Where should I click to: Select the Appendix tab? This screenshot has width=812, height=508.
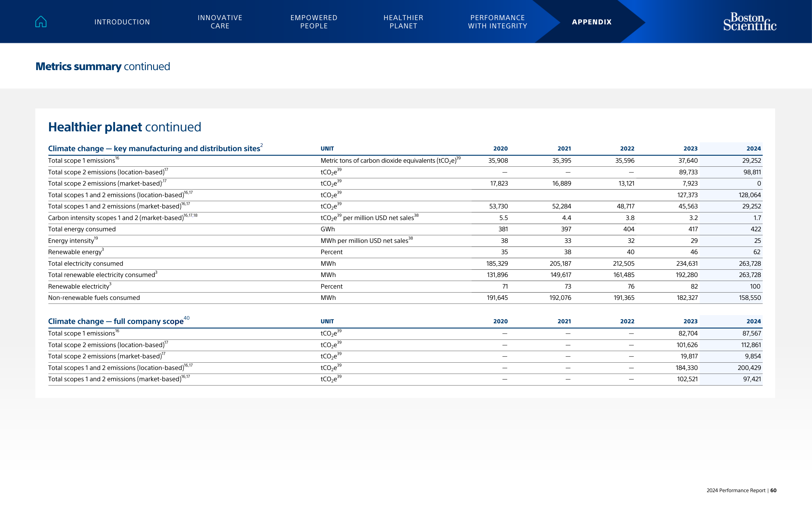(x=592, y=22)
